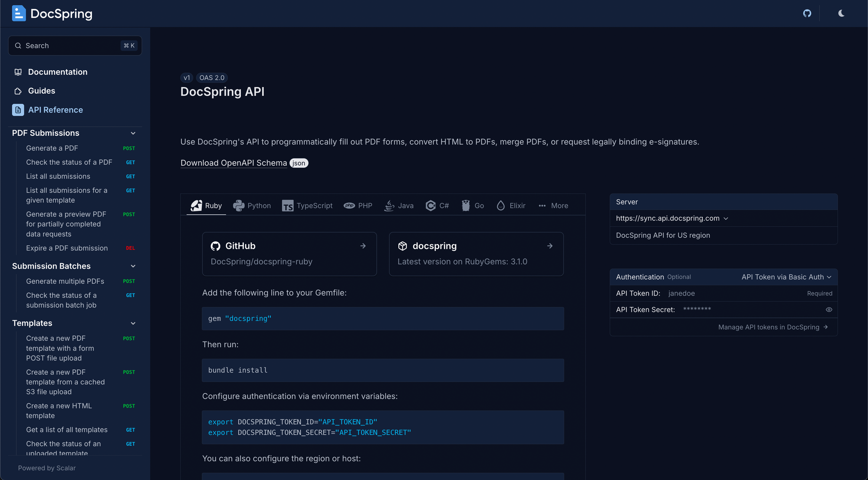The image size is (868, 480).
Task: Click the json badge next to schema link
Action: tap(299, 163)
